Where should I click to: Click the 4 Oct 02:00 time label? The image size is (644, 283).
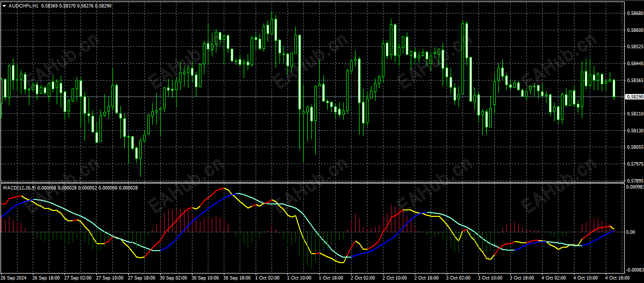pos(553,278)
